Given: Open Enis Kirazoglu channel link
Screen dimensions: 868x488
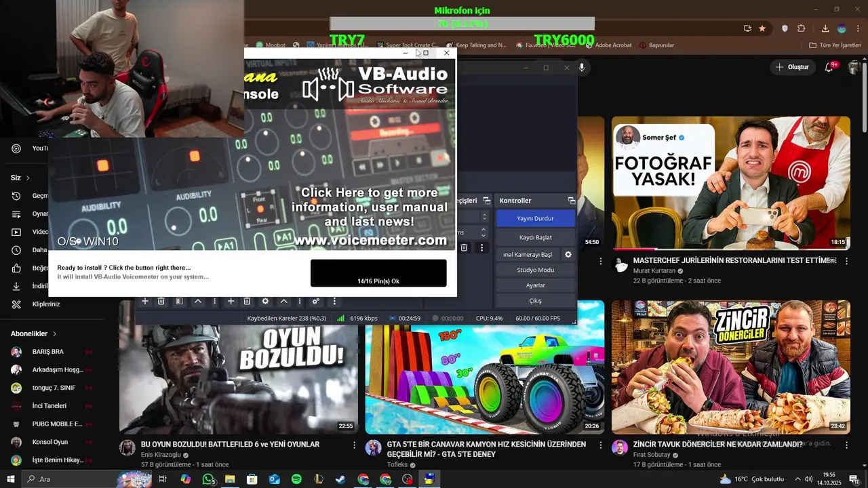Looking at the screenshot, I should coord(160,455).
